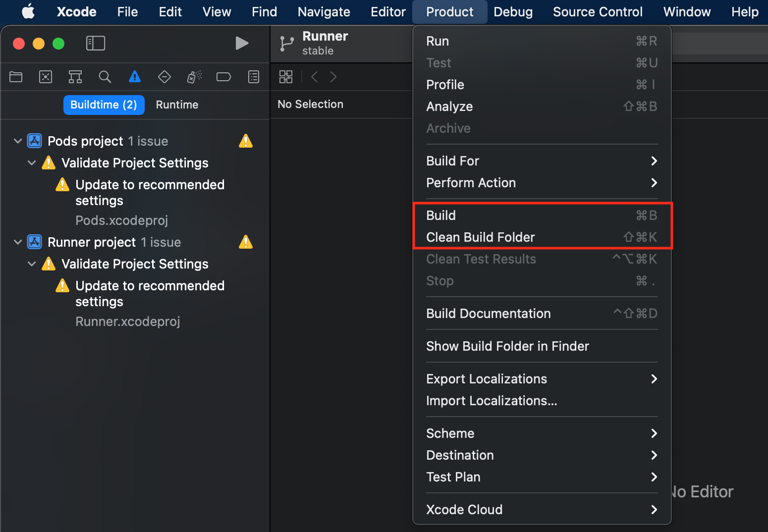Choose Show Build Folder in Finder

coord(542,346)
